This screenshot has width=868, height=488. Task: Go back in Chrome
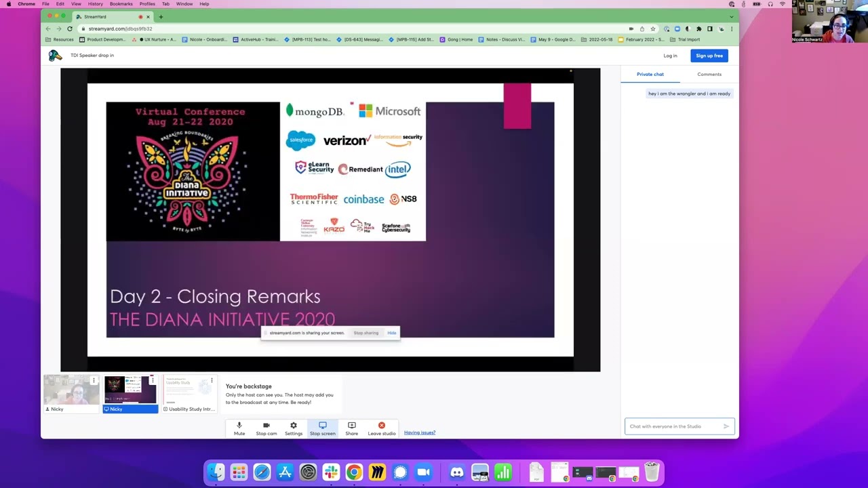(47, 28)
